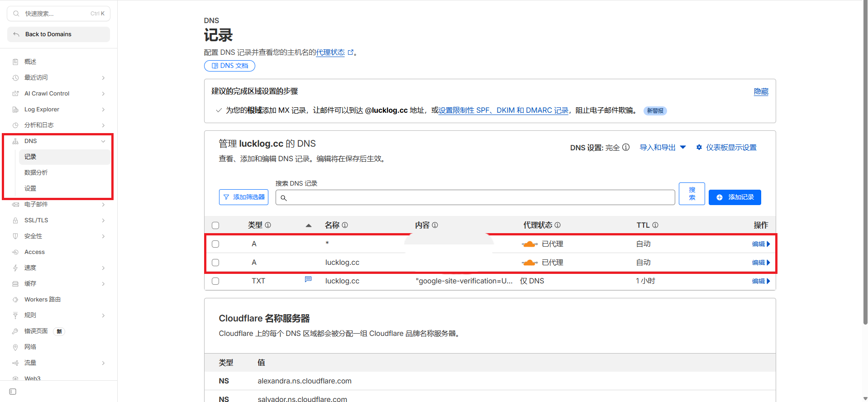Edit the wildcard * A record

click(x=761, y=244)
